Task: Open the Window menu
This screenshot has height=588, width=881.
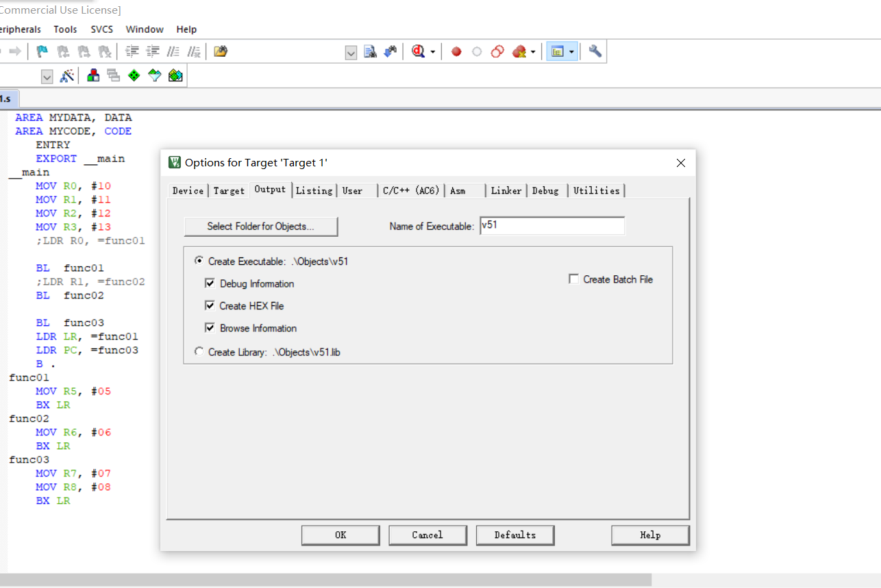Action: pyautogui.click(x=145, y=29)
